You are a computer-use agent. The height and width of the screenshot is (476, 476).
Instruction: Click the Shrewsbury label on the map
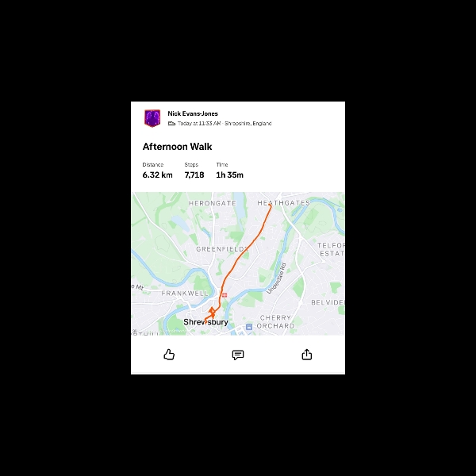(205, 322)
